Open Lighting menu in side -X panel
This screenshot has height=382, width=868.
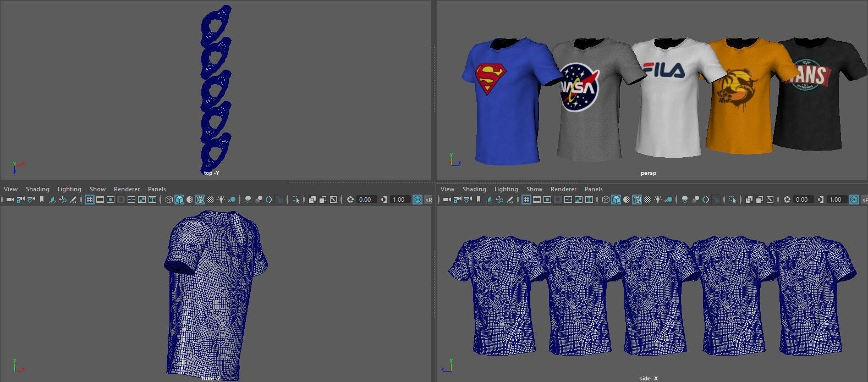pyautogui.click(x=506, y=189)
